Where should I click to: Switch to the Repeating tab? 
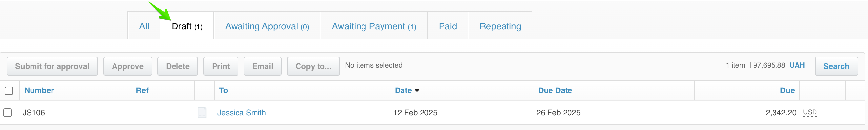500,26
